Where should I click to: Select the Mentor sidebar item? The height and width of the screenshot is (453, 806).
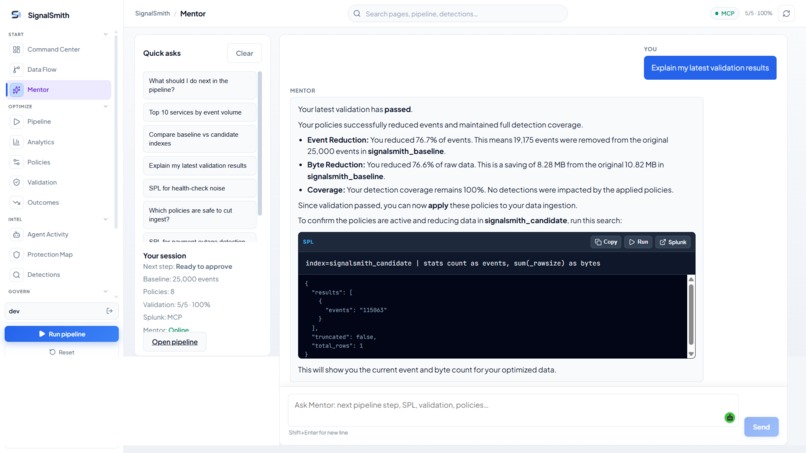[x=59, y=89]
